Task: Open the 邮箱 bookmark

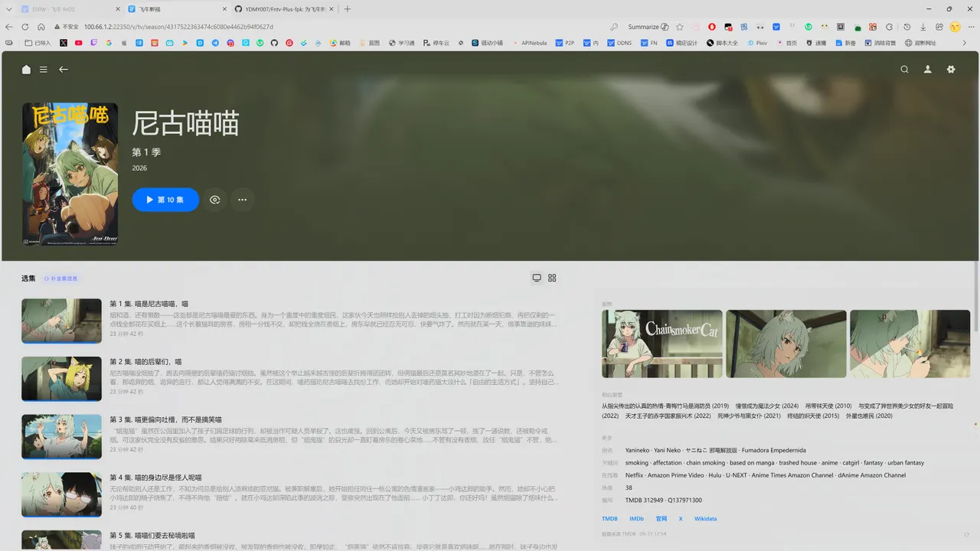Action: pos(341,43)
